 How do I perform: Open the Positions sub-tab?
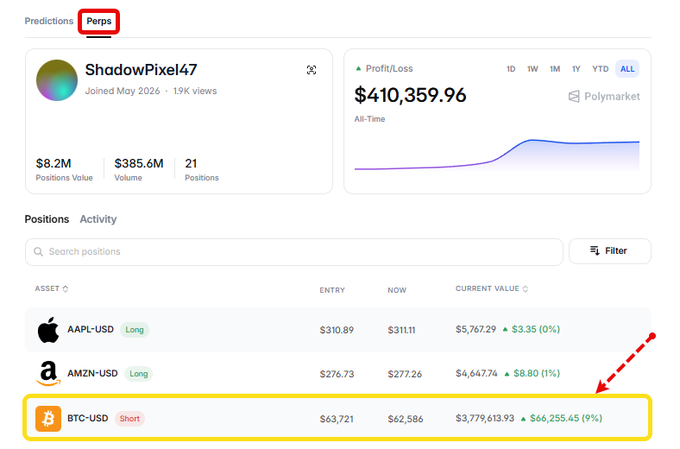coord(47,219)
